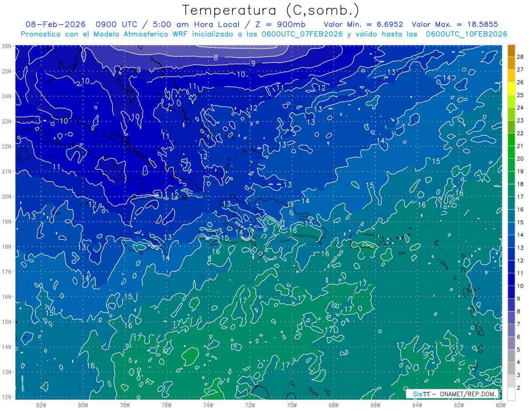The width and height of the screenshot is (532, 411).
Task: Click the color bar label '5'
Action: [519, 349]
